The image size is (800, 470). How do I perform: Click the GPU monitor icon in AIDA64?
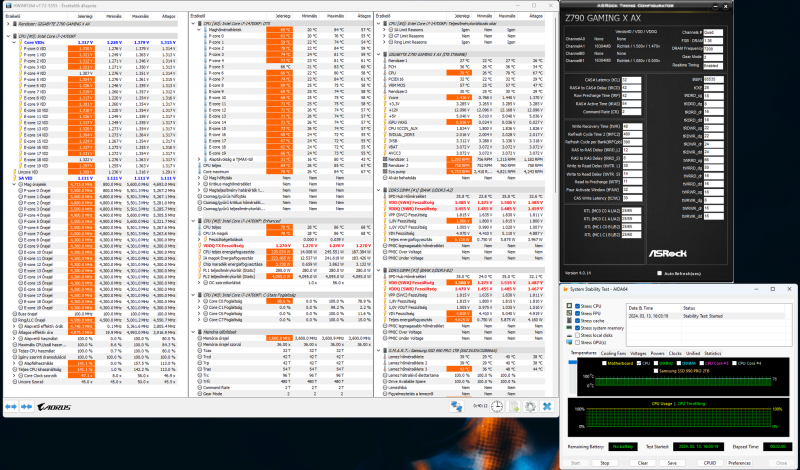tap(569, 343)
